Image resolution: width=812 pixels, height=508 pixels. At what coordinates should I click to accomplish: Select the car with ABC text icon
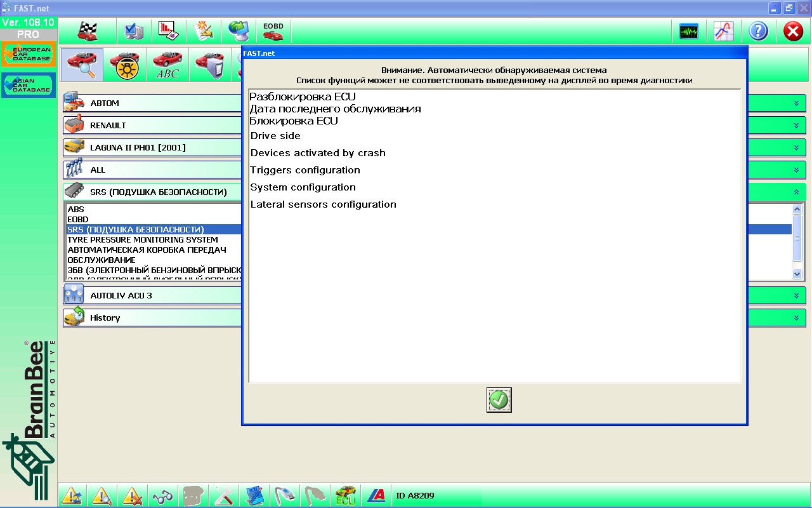pyautogui.click(x=167, y=64)
